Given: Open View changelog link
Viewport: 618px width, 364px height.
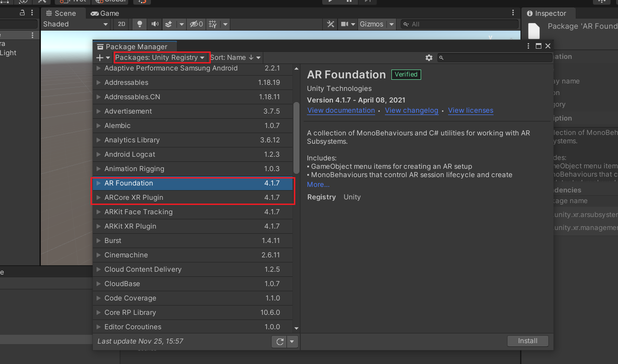Looking at the screenshot, I should (x=411, y=110).
